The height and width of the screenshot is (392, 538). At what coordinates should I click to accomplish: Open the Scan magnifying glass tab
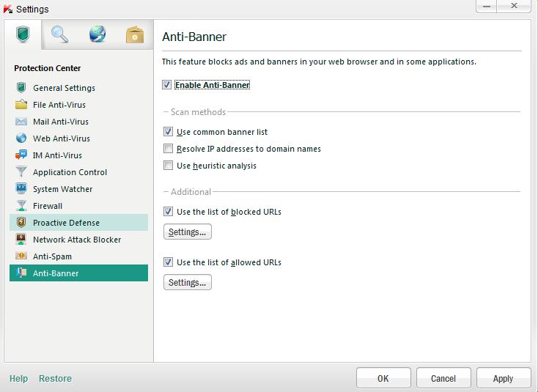pos(59,34)
